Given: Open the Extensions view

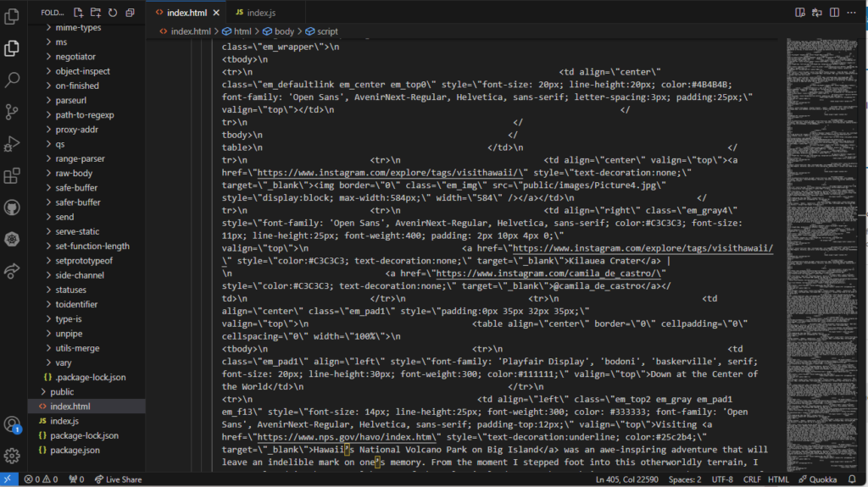Looking at the screenshot, I should click(x=12, y=175).
